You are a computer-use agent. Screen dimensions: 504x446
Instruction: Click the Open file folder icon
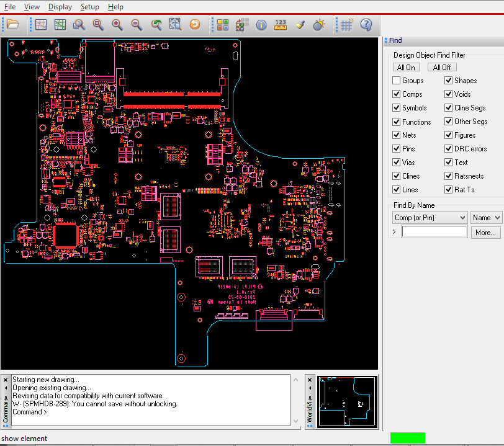point(12,25)
